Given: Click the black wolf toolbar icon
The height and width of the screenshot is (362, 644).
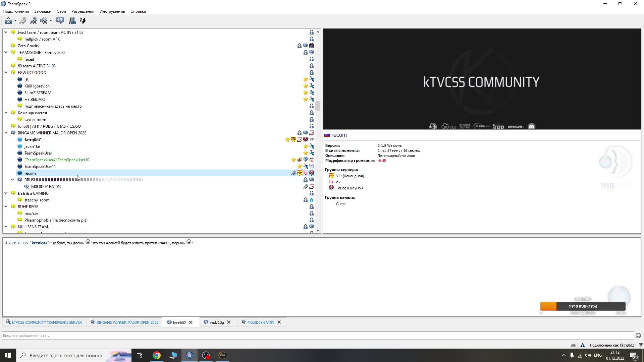Looking at the screenshot, I should [83, 21].
